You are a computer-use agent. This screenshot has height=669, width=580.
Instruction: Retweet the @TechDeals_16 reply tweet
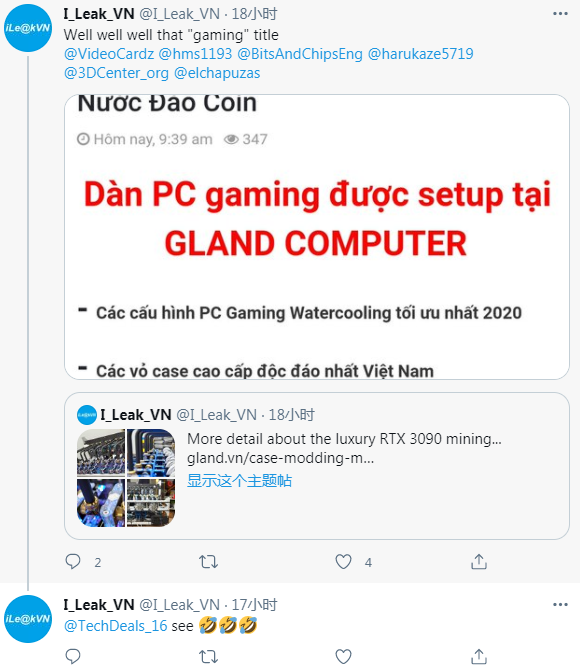click(209, 656)
